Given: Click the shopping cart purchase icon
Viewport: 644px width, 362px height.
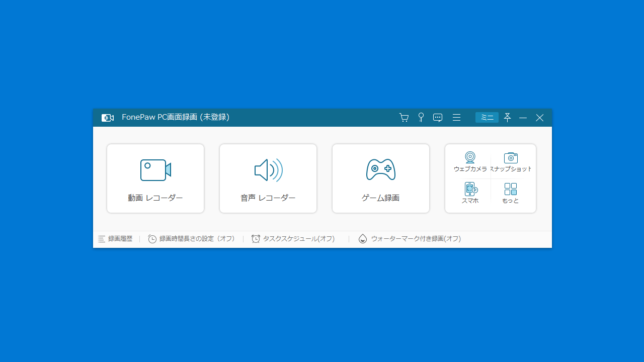Looking at the screenshot, I should (x=404, y=118).
